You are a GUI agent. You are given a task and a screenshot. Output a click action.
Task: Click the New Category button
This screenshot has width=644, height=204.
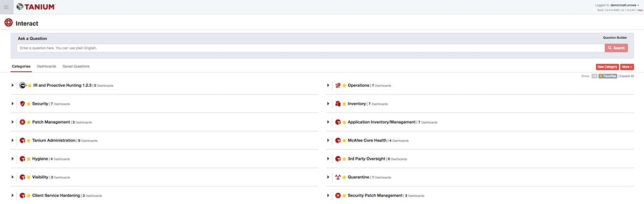click(608, 67)
